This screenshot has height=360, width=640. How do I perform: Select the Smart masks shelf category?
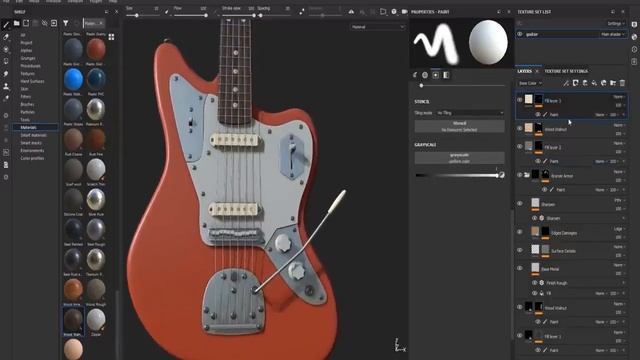pyautogui.click(x=31, y=143)
